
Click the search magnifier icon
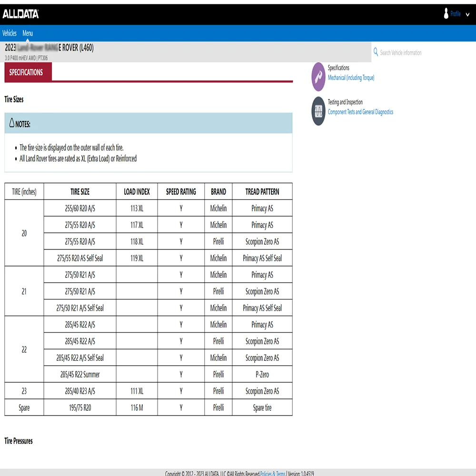point(376,52)
